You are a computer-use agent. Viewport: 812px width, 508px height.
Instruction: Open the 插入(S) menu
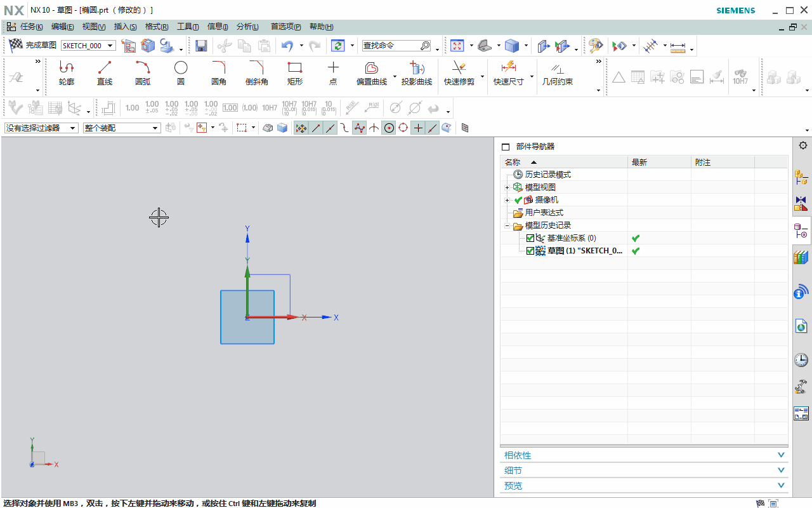click(x=125, y=27)
